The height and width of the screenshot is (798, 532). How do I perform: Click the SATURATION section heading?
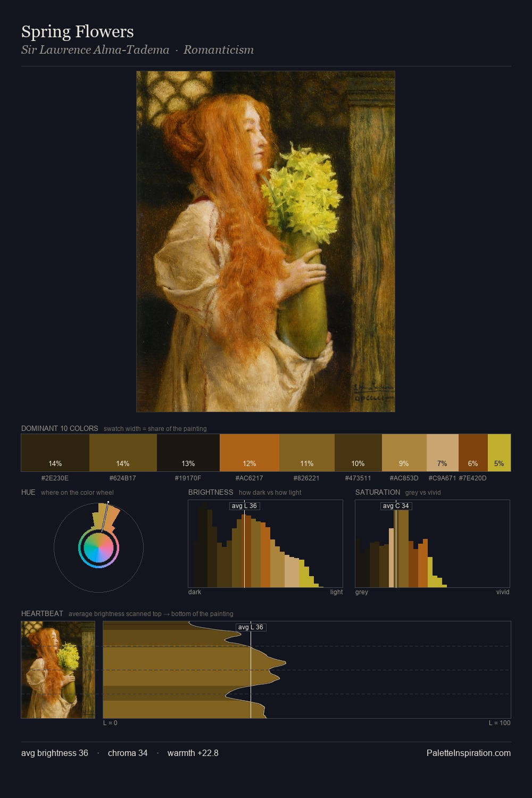pyautogui.click(x=378, y=492)
